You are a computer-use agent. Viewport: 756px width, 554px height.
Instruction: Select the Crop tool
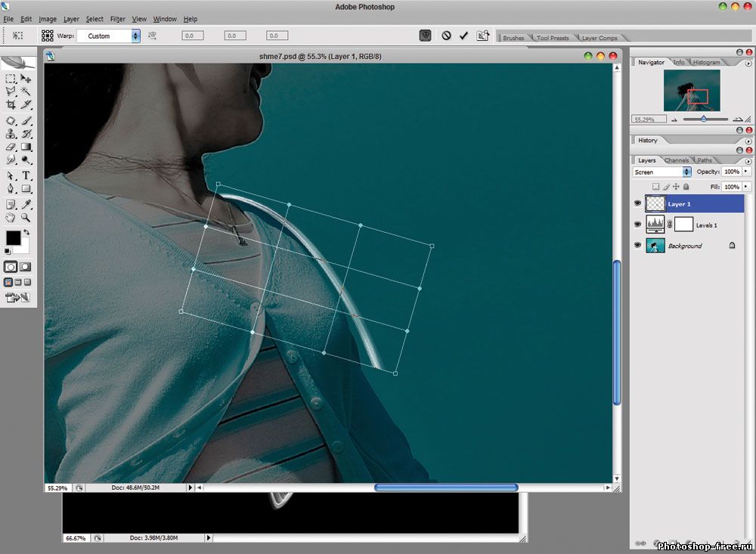(11, 104)
